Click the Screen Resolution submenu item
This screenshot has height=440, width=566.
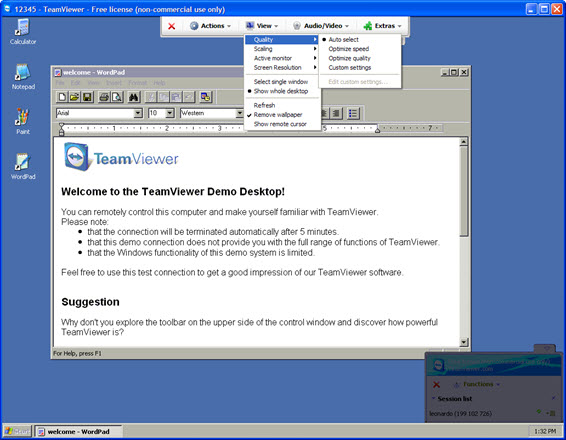click(x=282, y=67)
